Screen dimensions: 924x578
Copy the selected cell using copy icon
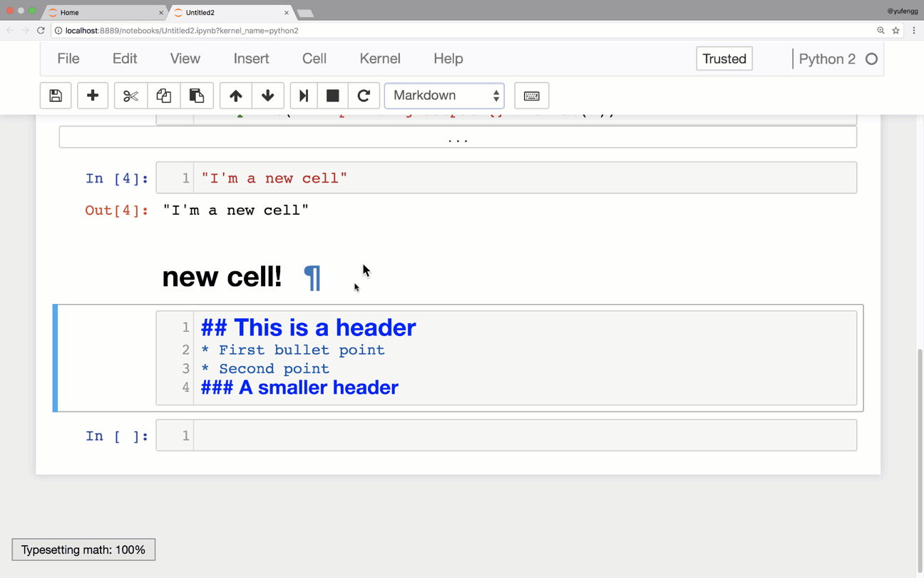[164, 95]
